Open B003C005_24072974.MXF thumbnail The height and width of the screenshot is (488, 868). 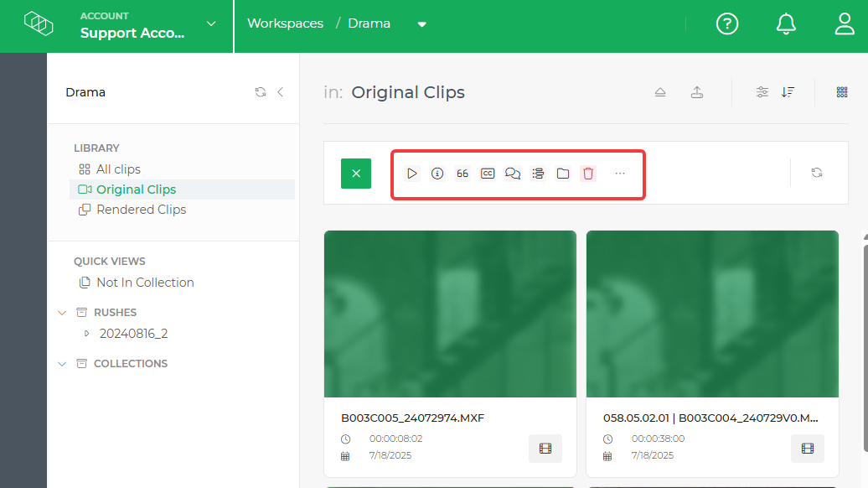(x=450, y=314)
